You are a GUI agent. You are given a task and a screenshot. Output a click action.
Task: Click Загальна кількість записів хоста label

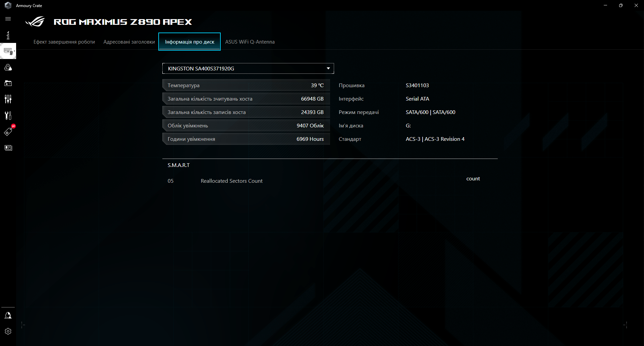point(207,112)
